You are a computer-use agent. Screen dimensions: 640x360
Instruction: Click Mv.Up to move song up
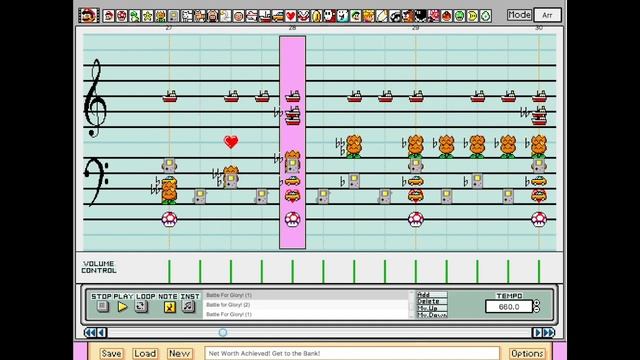432,308
